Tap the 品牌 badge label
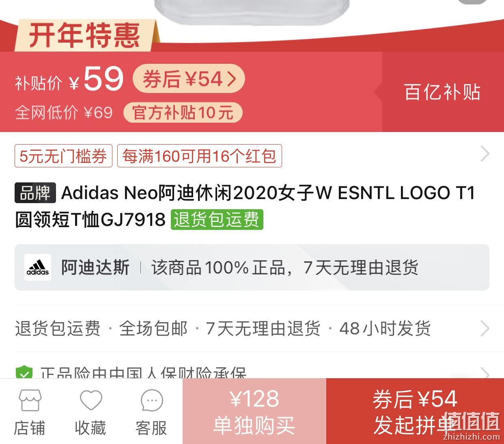The height and width of the screenshot is (444, 504). [x=35, y=193]
